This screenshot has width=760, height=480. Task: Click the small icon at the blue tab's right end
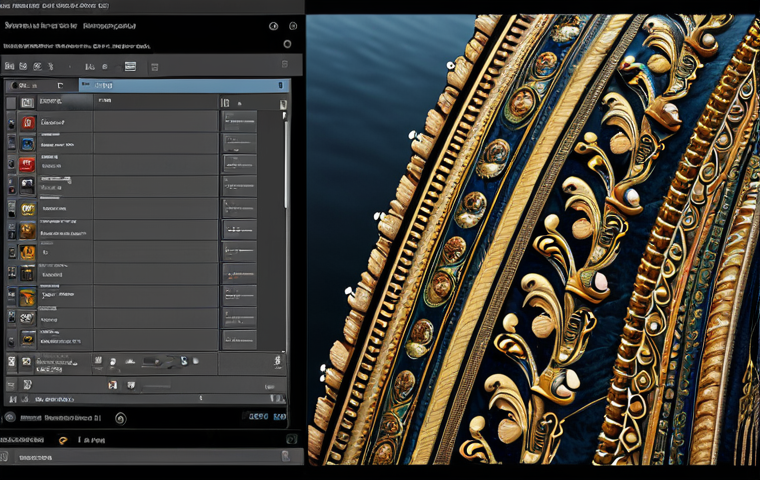pyautogui.click(x=280, y=85)
